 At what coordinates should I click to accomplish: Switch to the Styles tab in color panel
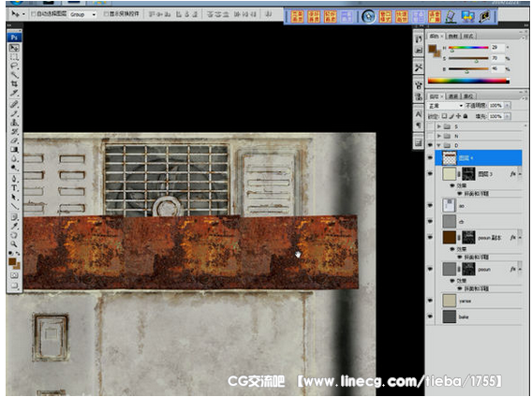(468, 36)
